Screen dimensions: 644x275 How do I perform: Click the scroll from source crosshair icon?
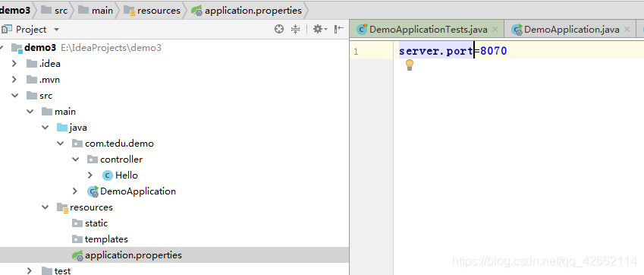point(279,29)
